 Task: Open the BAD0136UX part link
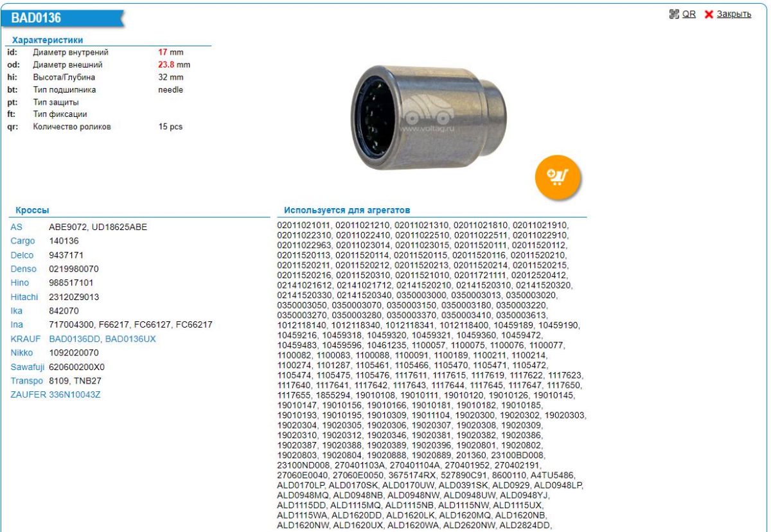(x=130, y=339)
